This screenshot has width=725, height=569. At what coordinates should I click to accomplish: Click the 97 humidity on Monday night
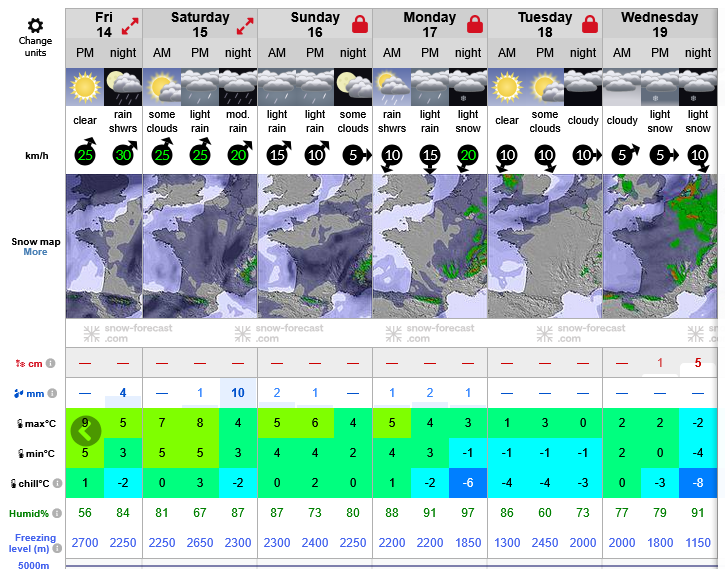468,513
